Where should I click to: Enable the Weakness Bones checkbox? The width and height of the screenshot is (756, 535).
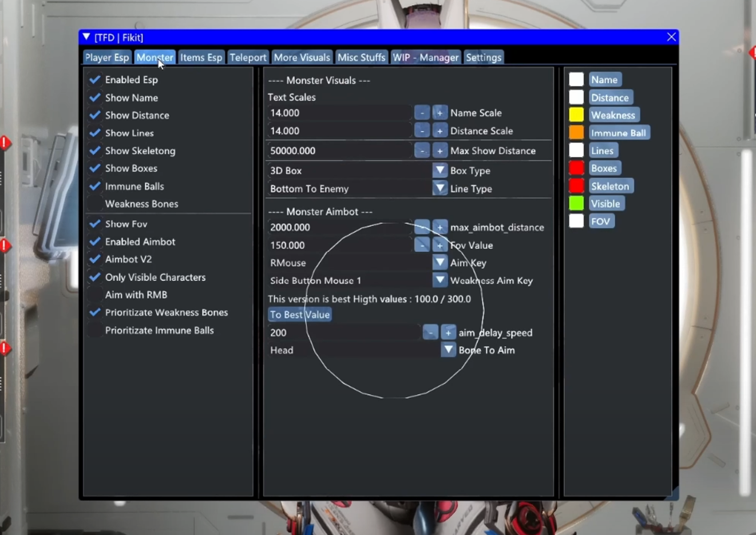coord(95,204)
